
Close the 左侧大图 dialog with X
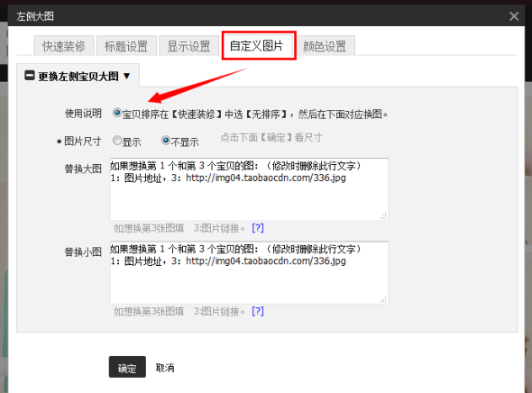[x=514, y=16]
